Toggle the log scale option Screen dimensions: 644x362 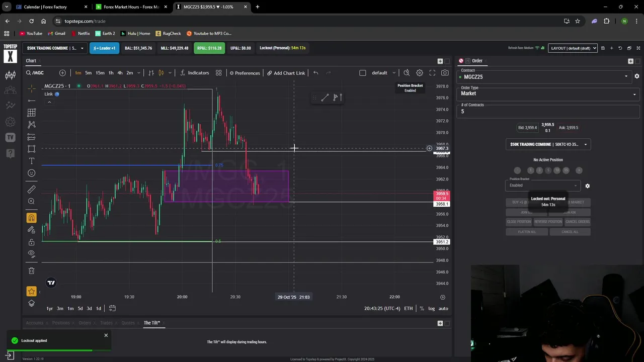(432, 308)
